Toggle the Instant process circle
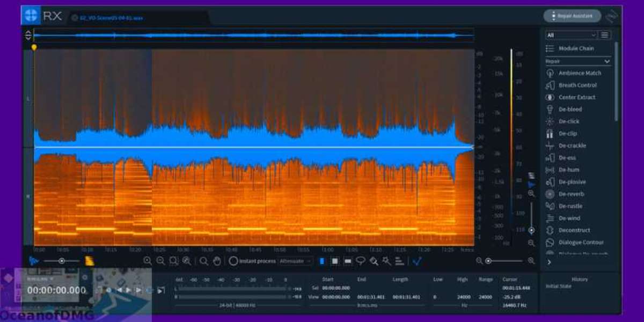 (x=233, y=261)
